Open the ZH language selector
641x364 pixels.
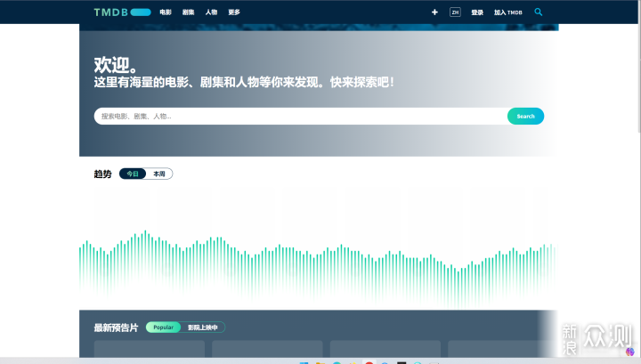pos(455,12)
